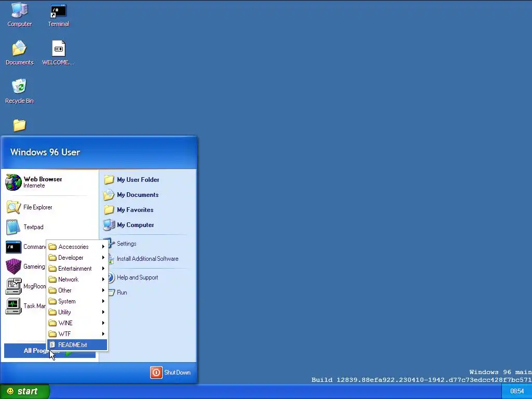The height and width of the screenshot is (399, 532).
Task: Click the All Programs button
Action: click(49, 351)
